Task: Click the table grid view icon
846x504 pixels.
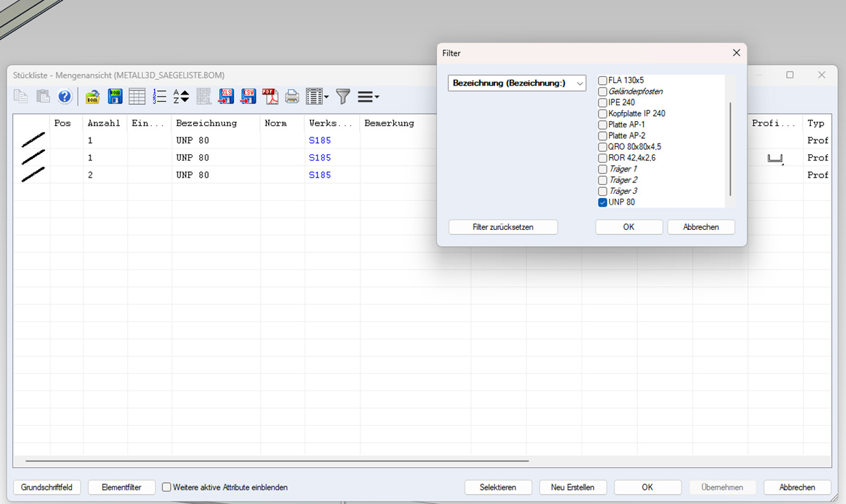Action: 137,97
